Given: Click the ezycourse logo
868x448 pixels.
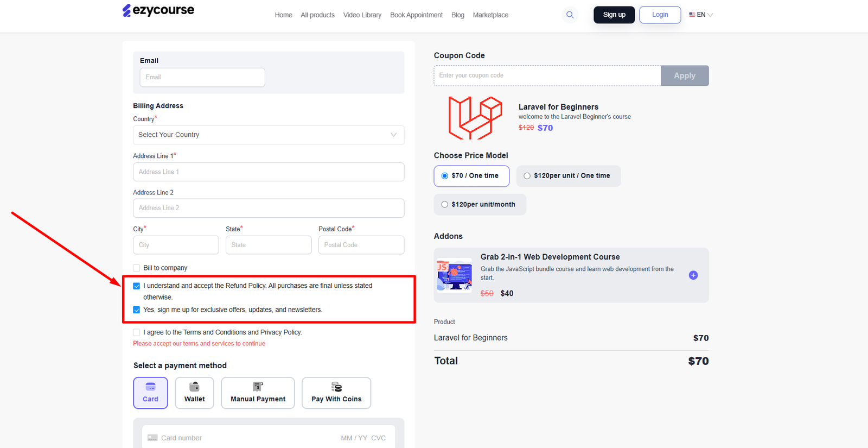Looking at the screenshot, I should click(158, 10).
